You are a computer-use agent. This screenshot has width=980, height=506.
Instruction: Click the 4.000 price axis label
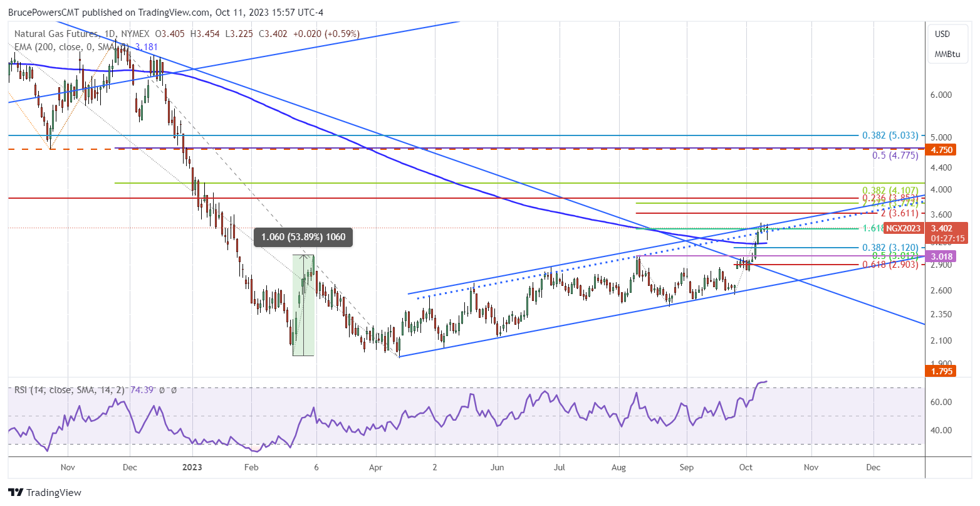(942, 190)
